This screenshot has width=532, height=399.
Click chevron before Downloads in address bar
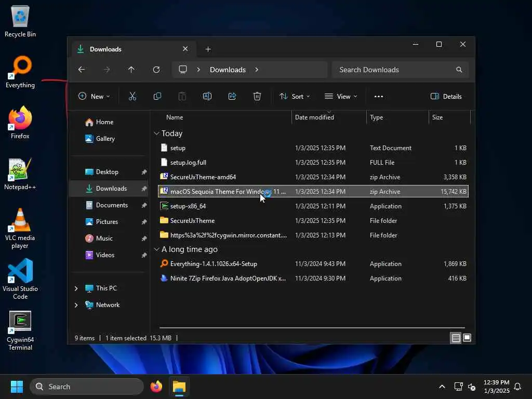198,70
